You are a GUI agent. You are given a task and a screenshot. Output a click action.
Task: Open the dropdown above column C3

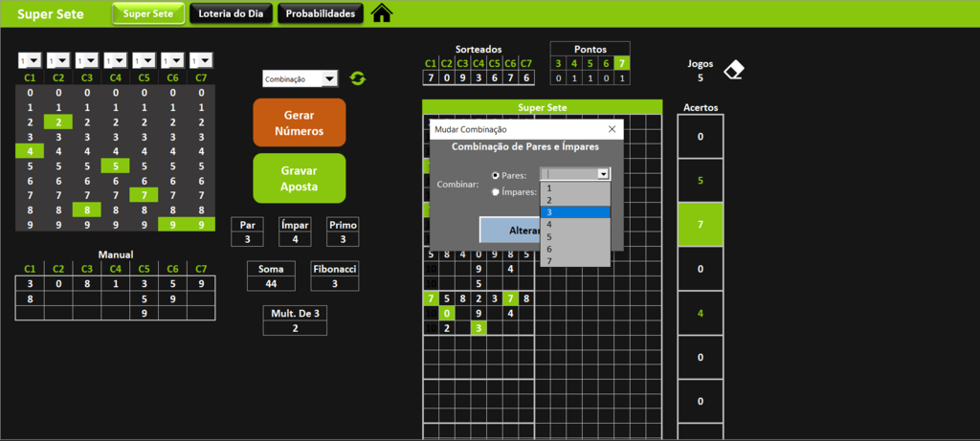point(91,60)
